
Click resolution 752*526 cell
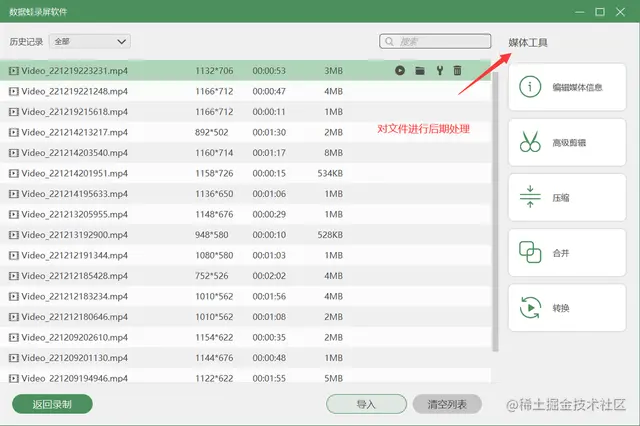pyautogui.click(x=211, y=276)
